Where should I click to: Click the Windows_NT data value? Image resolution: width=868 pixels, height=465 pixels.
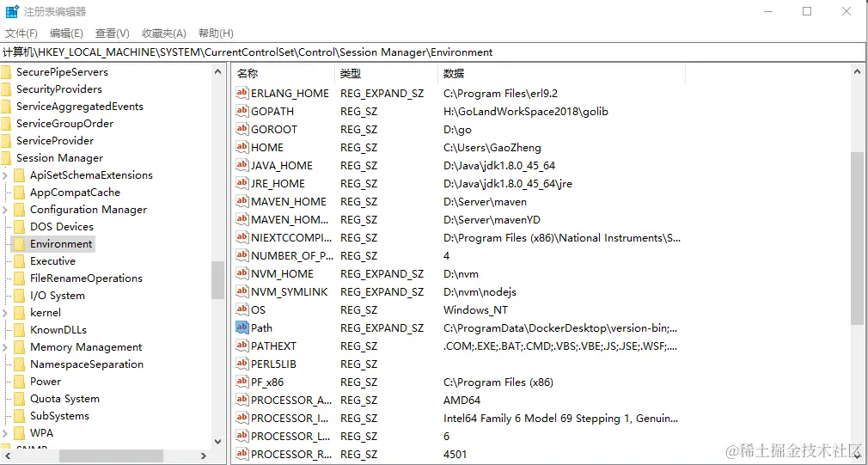coord(475,310)
